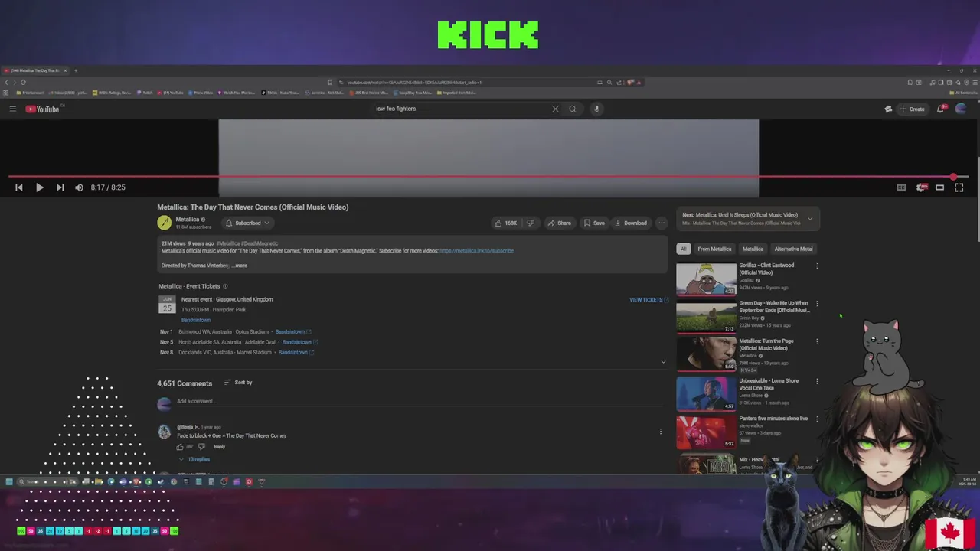Open Fade to black comment options menu
The width and height of the screenshot is (980, 551).
(x=661, y=432)
